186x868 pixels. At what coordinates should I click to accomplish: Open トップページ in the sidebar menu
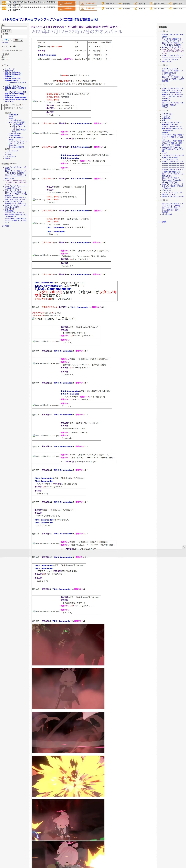click(x=10, y=69)
